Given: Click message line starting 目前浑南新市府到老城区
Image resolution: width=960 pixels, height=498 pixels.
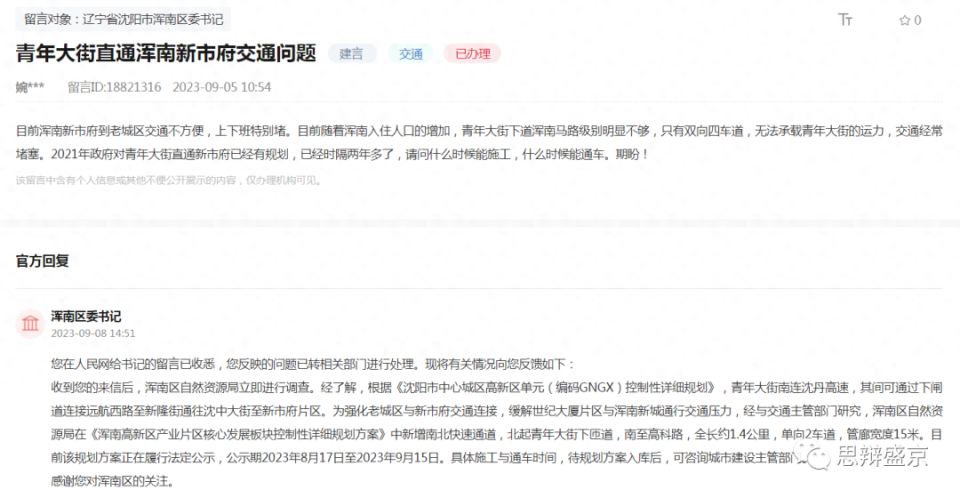Looking at the screenshot, I should [x=479, y=131].
